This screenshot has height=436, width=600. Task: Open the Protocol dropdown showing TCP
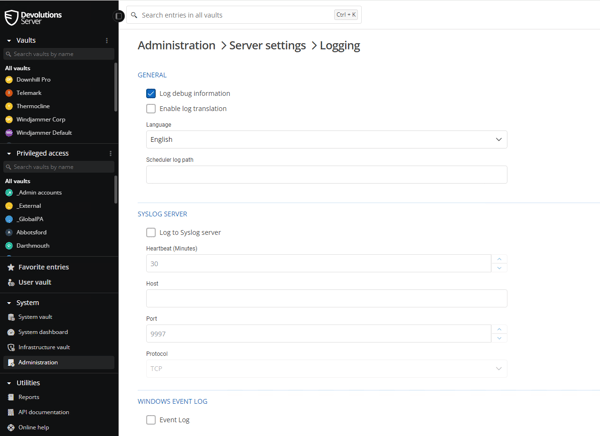point(326,369)
